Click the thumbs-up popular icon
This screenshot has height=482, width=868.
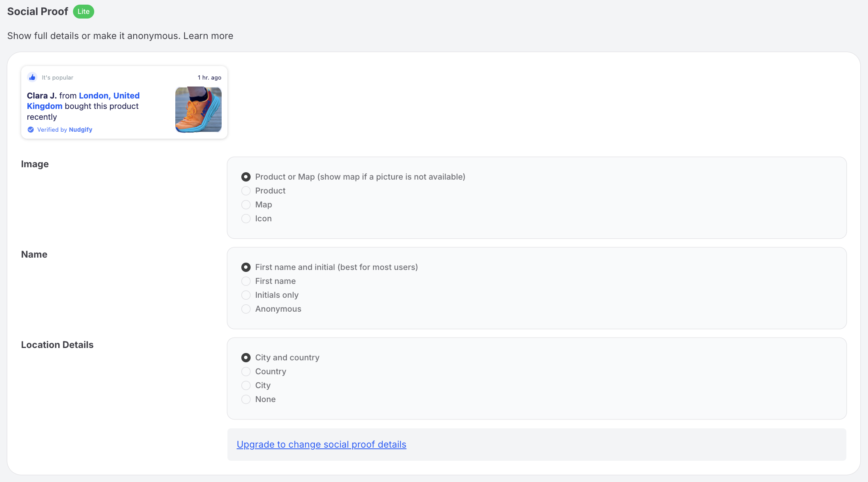point(32,77)
